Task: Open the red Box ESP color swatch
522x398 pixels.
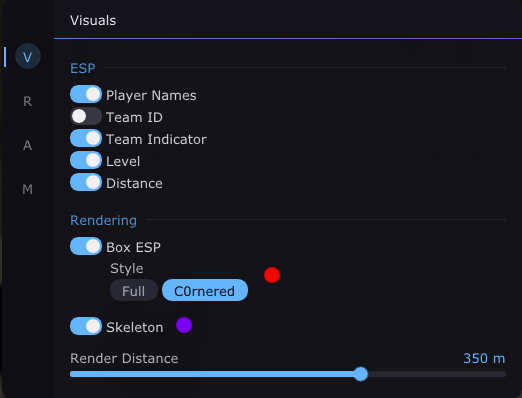Action: click(x=272, y=275)
